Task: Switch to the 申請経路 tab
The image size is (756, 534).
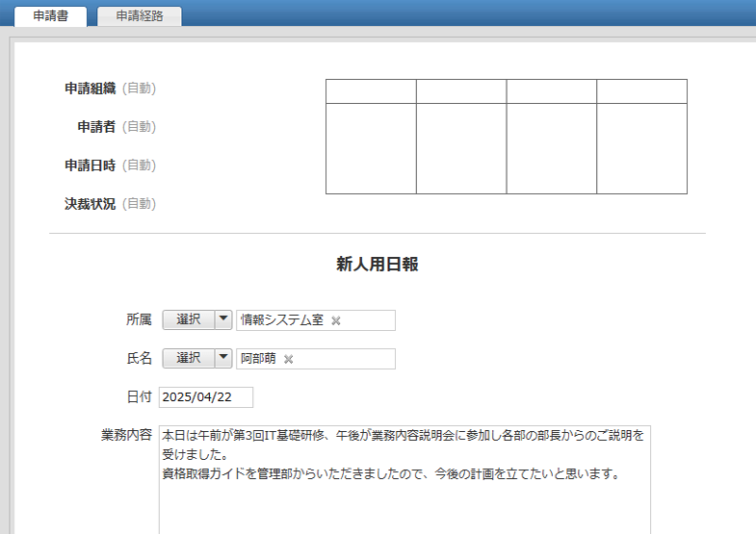Action: click(140, 15)
